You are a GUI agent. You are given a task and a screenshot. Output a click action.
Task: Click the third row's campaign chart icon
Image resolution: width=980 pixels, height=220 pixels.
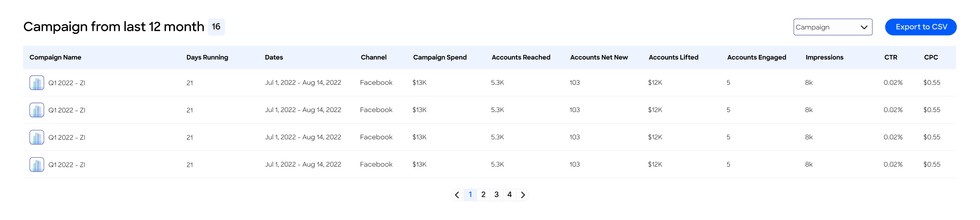(x=37, y=137)
